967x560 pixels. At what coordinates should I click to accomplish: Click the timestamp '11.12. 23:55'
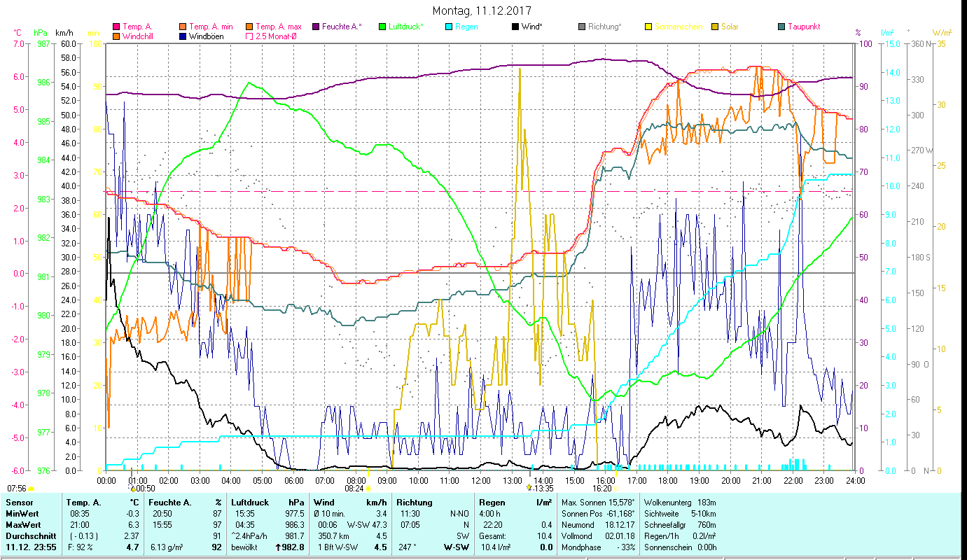31,547
